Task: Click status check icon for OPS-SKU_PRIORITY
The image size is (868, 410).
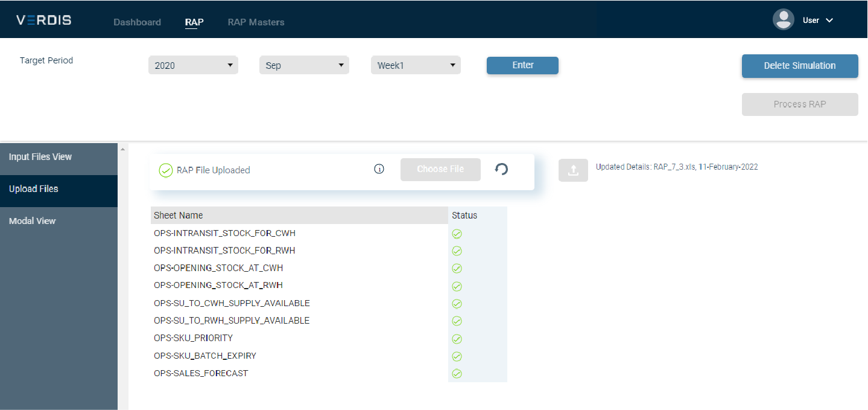Action: (457, 339)
